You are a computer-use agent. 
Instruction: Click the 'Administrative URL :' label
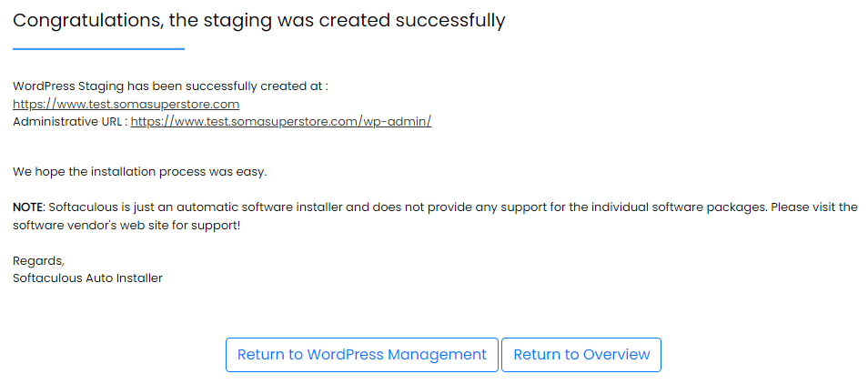coord(70,122)
